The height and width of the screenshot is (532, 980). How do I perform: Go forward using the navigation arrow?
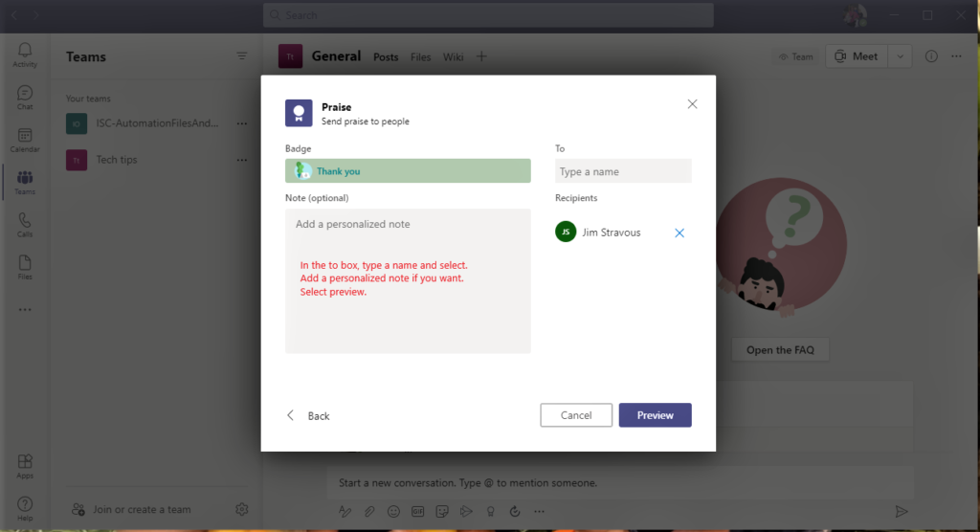35,15
